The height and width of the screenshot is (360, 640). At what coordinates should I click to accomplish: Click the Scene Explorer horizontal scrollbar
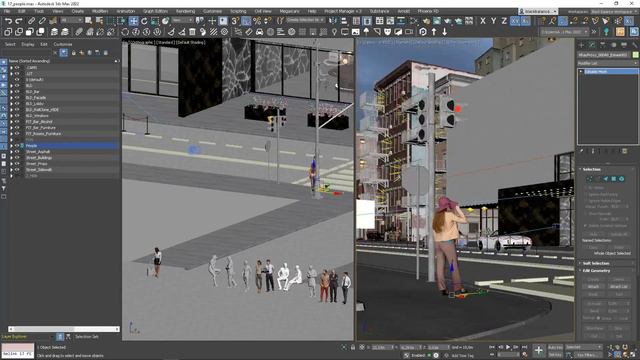click(64, 329)
